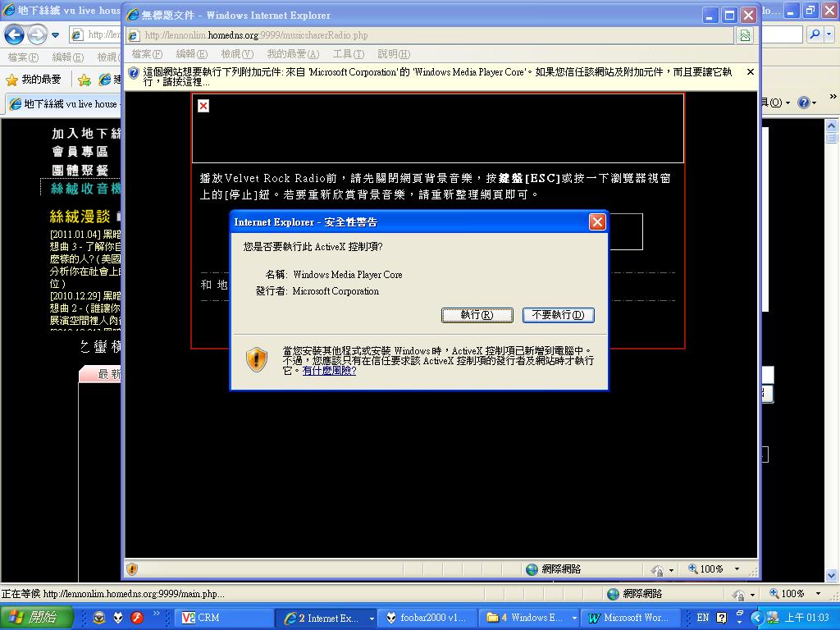
Task: Open 檔案(F) menu in popup window
Action: click(147, 54)
